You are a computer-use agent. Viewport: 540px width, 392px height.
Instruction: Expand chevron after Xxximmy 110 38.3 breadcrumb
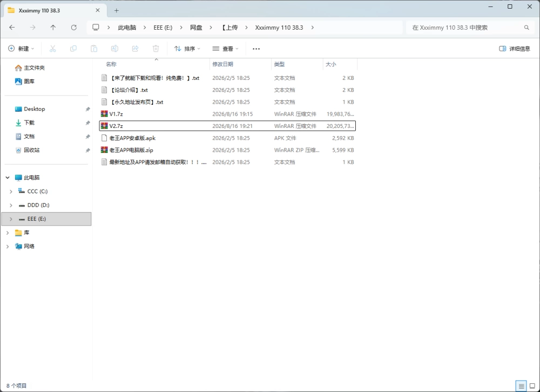click(x=312, y=28)
